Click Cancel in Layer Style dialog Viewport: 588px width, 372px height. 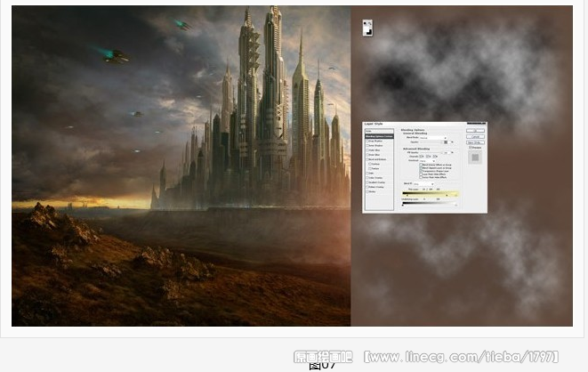point(476,137)
